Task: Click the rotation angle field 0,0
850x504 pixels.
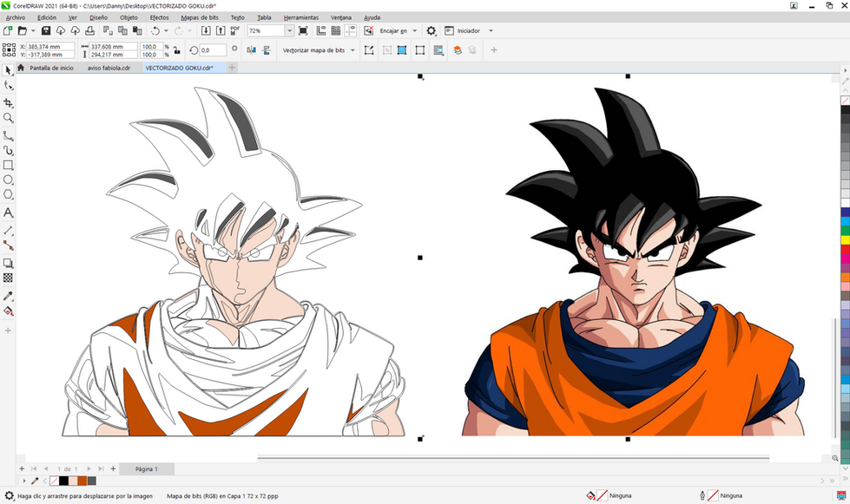Action: 213,50
